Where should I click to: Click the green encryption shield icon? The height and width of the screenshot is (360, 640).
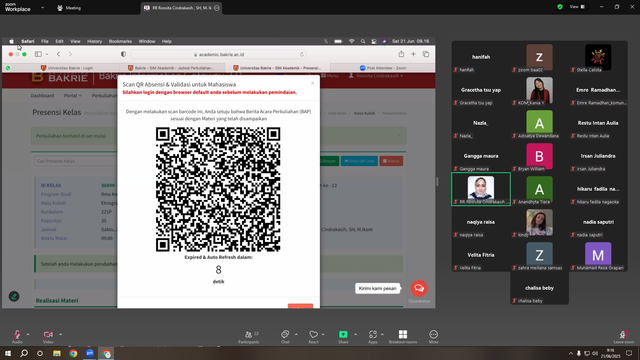[x=560, y=7]
